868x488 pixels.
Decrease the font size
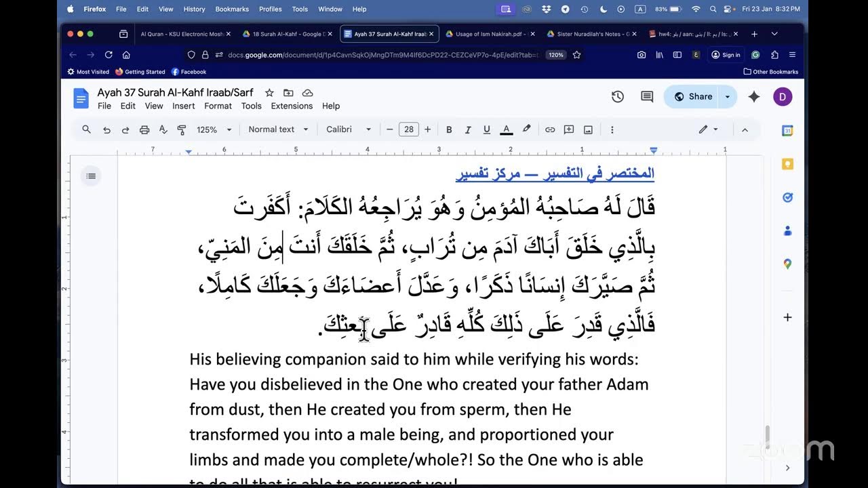[390, 129]
